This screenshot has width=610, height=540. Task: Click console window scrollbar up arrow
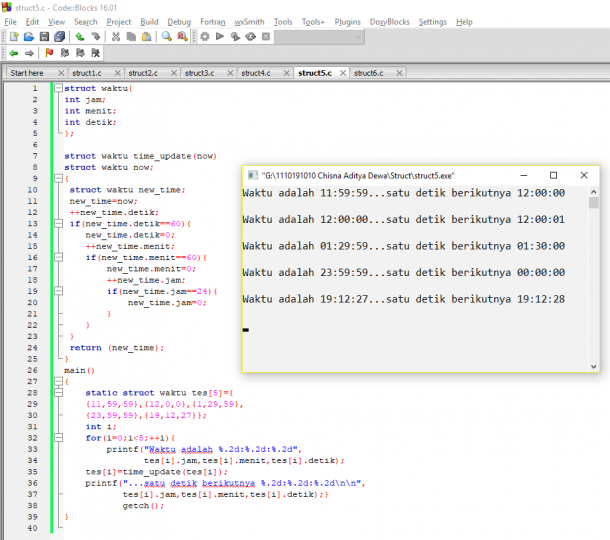[593, 192]
